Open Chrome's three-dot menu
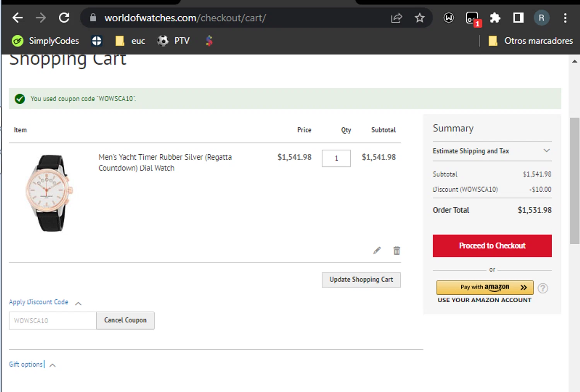The image size is (580, 392). tap(565, 18)
